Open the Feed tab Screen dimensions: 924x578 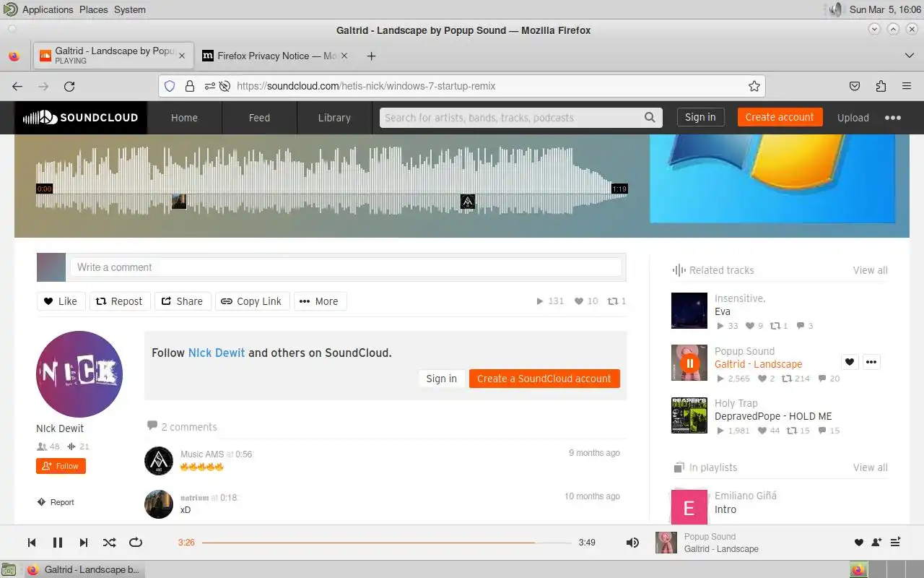click(x=259, y=118)
